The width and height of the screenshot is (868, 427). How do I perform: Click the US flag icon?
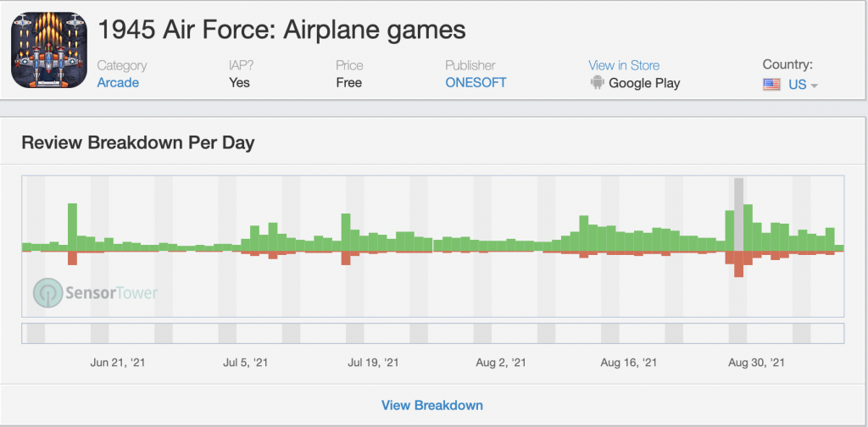pos(771,85)
